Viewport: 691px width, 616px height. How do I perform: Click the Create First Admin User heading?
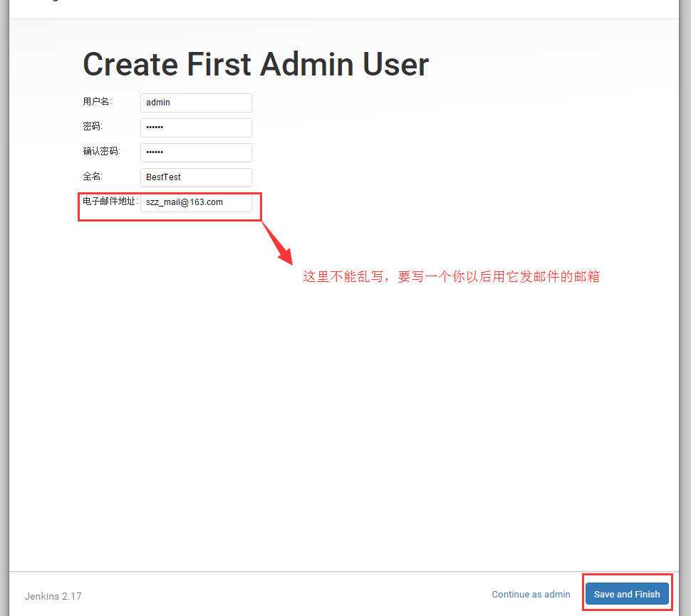pyautogui.click(x=256, y=64)
